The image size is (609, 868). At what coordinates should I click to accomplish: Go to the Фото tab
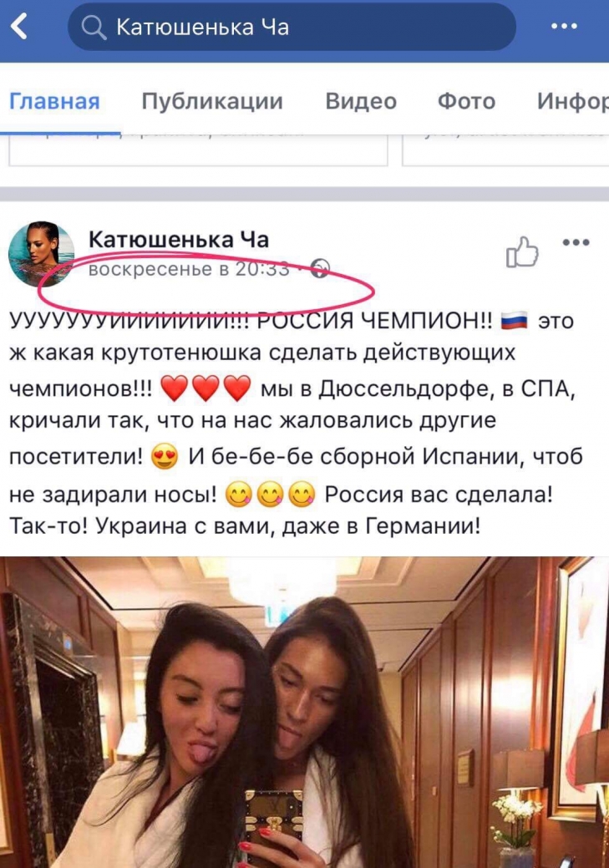click(x=466, y=101)
